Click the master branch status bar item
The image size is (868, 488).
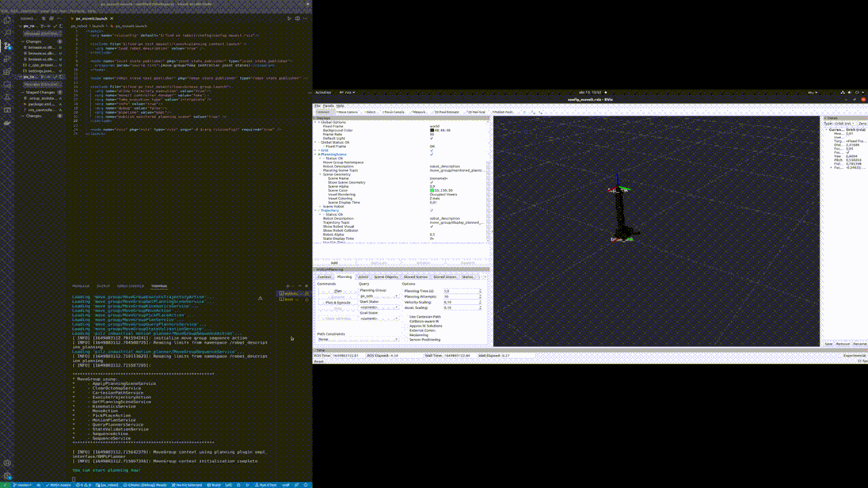click(x=22, y=485)
